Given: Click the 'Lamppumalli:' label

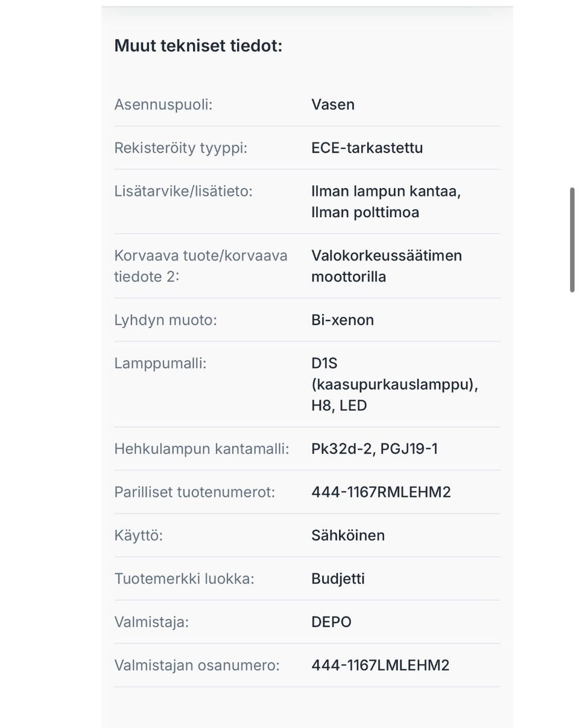Looking at the screenshot, I should (160, 363).
